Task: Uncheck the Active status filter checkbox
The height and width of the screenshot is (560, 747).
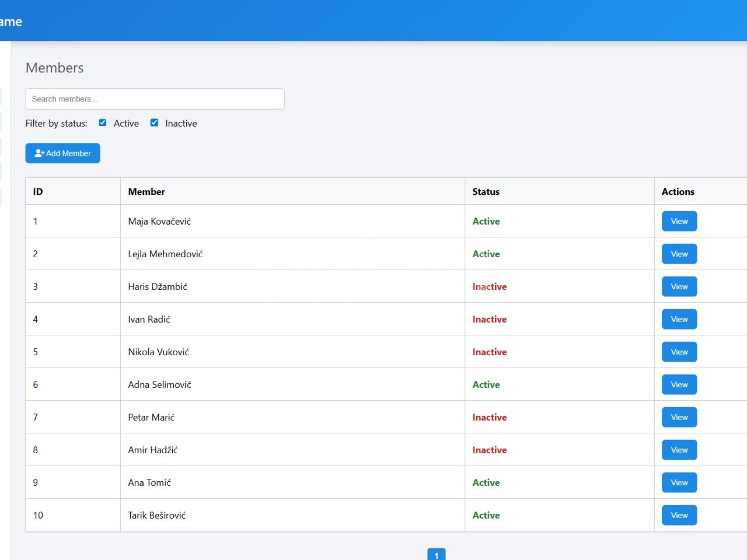Action: pyautogui.click(x=103, y=123)
